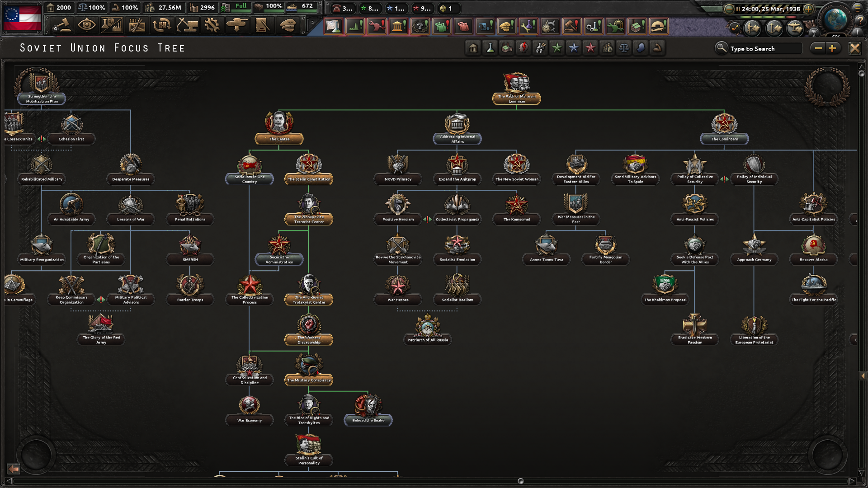The width and height of the screenshot is (868, 488).
Task: Click the question mark wreath alert
Action: click(x=420, y=26)
